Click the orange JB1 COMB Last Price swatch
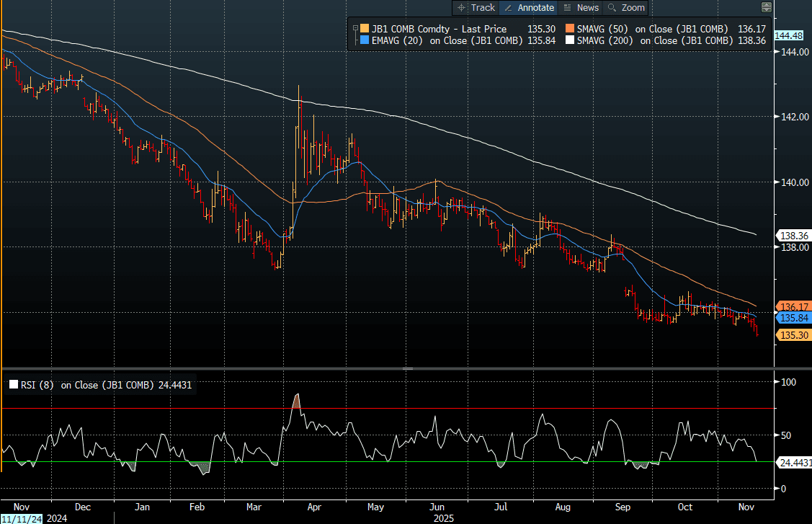 click(365, 29)
